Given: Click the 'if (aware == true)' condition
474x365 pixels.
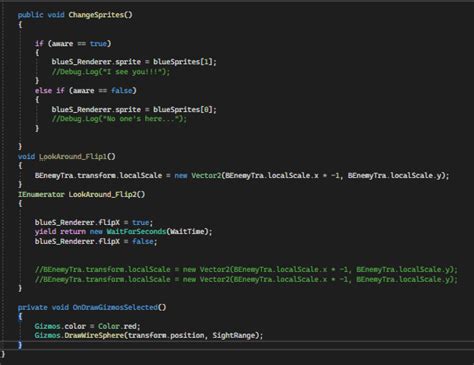Looking at the screenshot, I should tap(73, 44).
